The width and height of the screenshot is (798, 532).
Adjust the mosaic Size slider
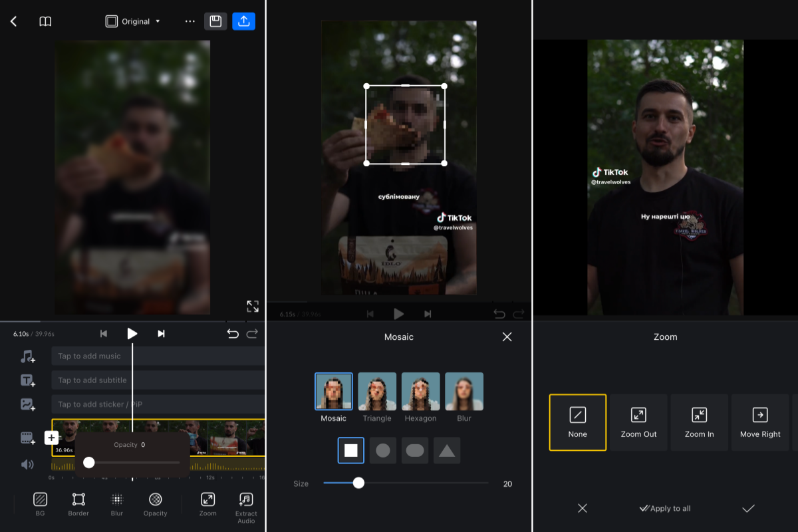coord(358,483)
